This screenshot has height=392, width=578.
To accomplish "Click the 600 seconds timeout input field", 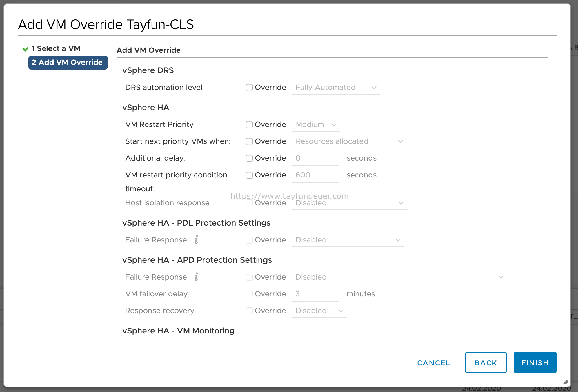I will (x=315, y=175).
